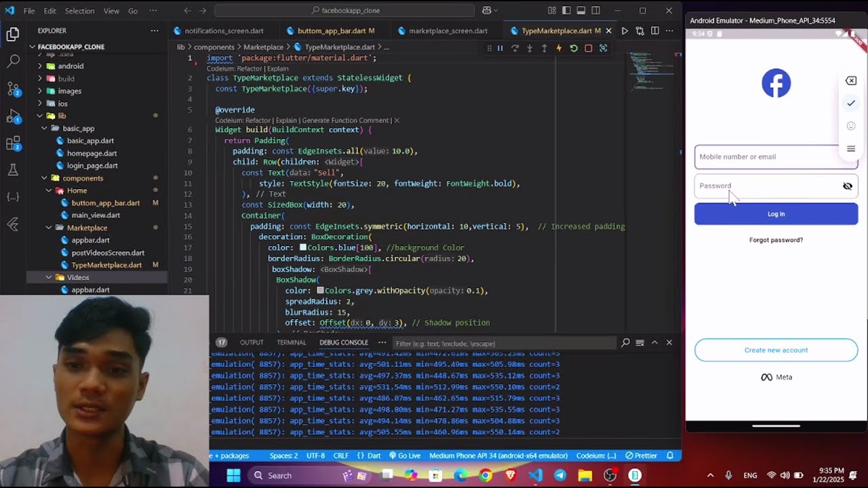Open login_page.dart in Explorer
Viewport: 868px width, 488px height.
92,165
